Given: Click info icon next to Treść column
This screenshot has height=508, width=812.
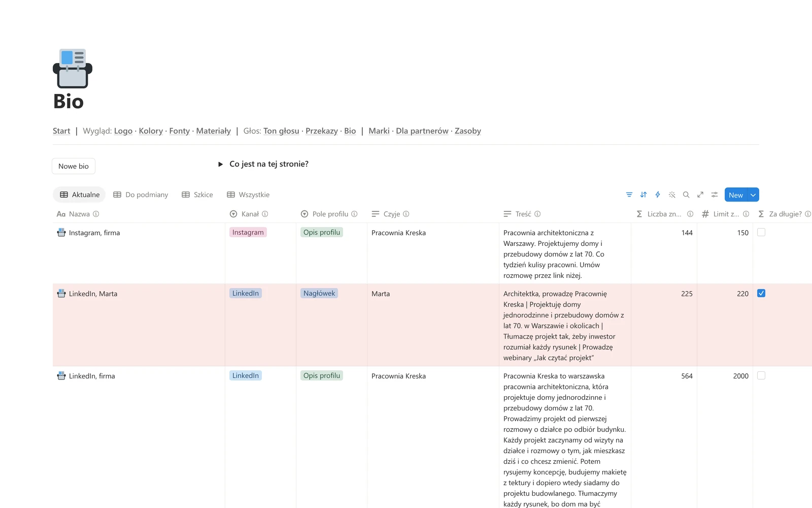Looking at the screenshot, I should click(x=537, y=214).
